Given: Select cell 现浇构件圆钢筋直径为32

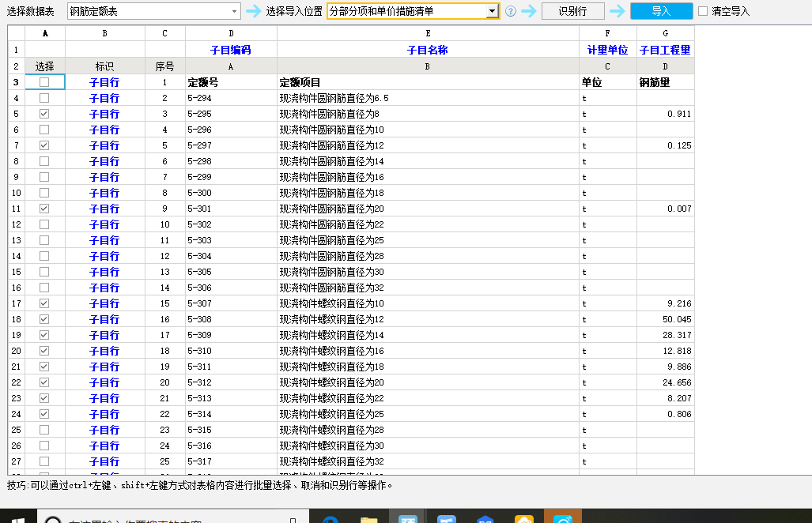Looking at the screenshot, I should point(428,288).
